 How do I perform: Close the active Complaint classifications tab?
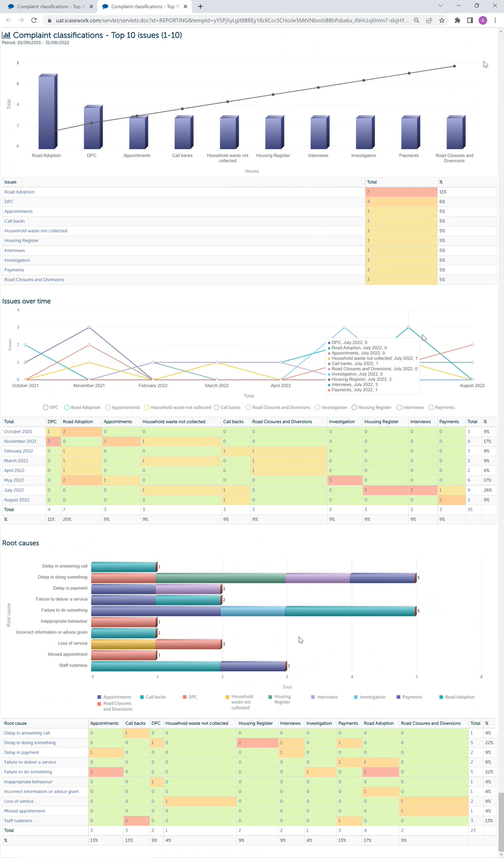tap(185, 7)
